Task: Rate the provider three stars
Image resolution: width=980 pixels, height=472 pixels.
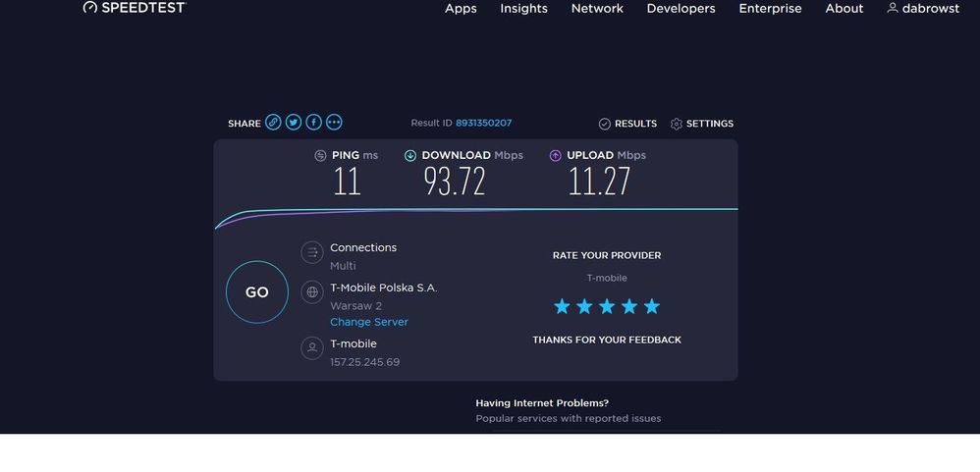Action: pos(607,306)
